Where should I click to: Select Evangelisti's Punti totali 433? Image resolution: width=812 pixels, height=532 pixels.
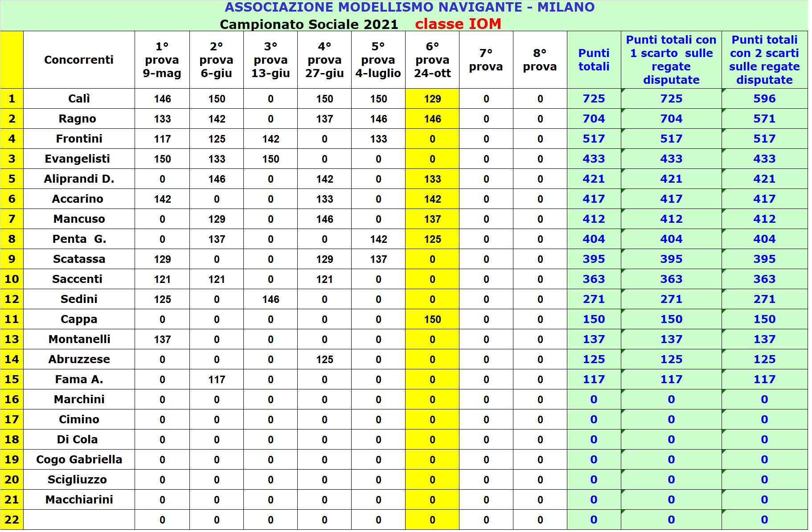click(x=594, y=159)
